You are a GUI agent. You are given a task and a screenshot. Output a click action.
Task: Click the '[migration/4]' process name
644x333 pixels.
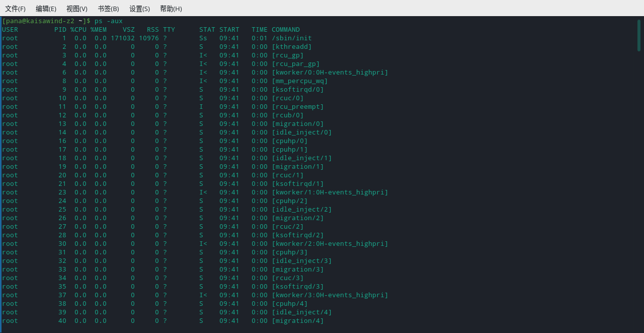tap(298, 320)
